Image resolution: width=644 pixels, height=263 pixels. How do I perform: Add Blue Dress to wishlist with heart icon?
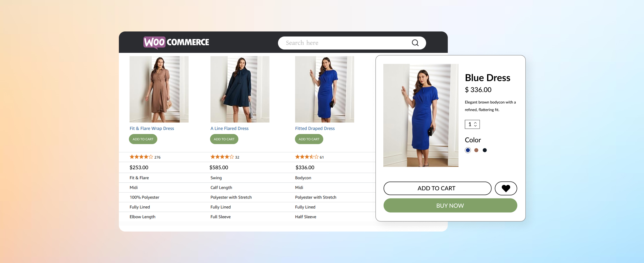tap(506, 188)
